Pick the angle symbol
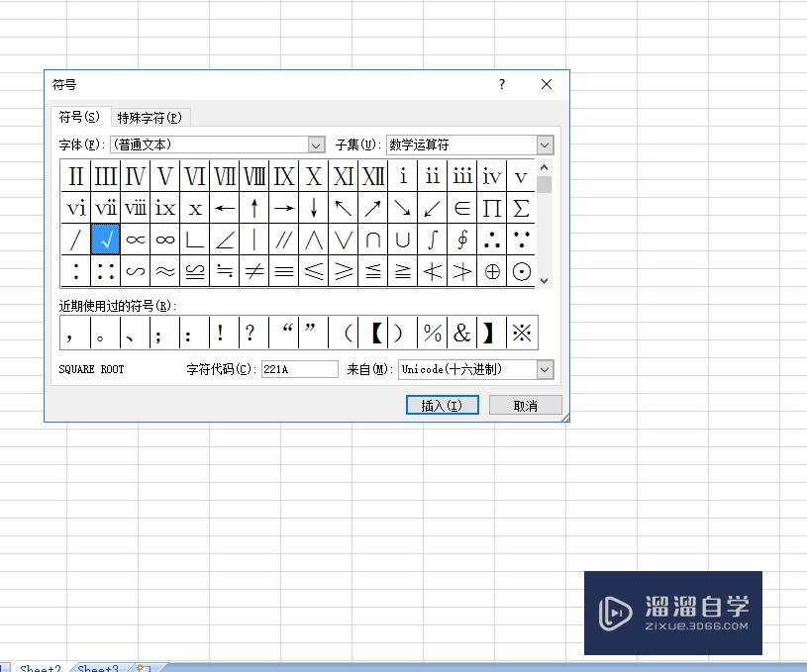This screenshot has width=807, height=672. 225,240
